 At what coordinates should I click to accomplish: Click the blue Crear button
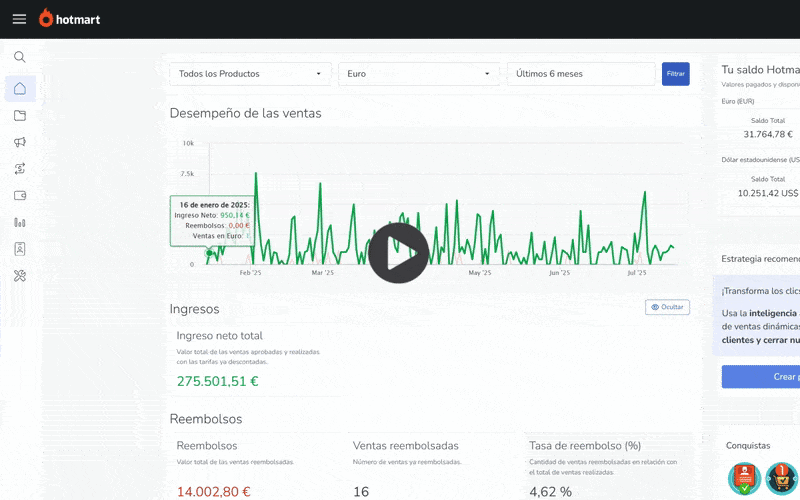coord(761,377)
